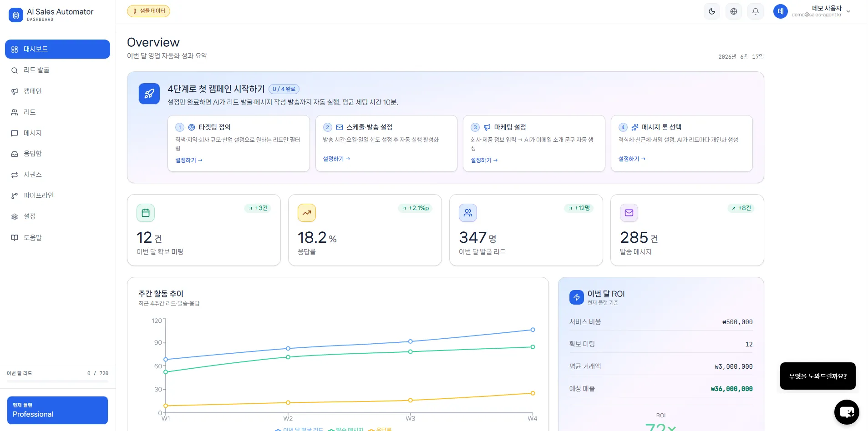Click the 스케줄·발송 설정 envelope icon
Image resolution: width=868 pixels, height=431 pixels.
340,127
